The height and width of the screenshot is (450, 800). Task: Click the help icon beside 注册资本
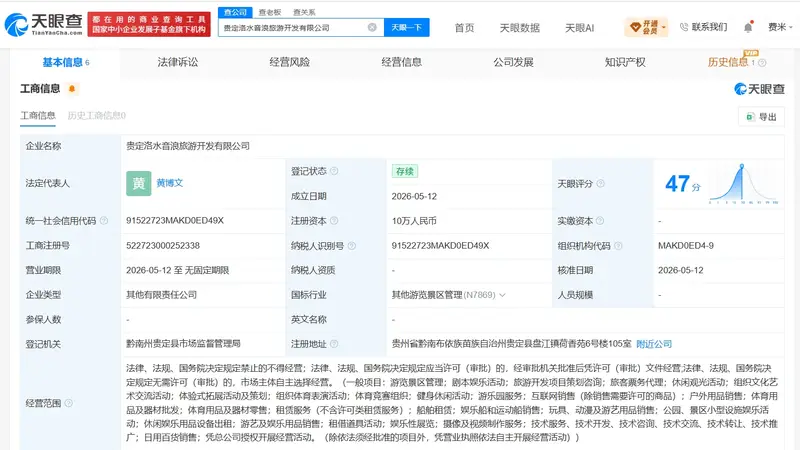(334, 220)
